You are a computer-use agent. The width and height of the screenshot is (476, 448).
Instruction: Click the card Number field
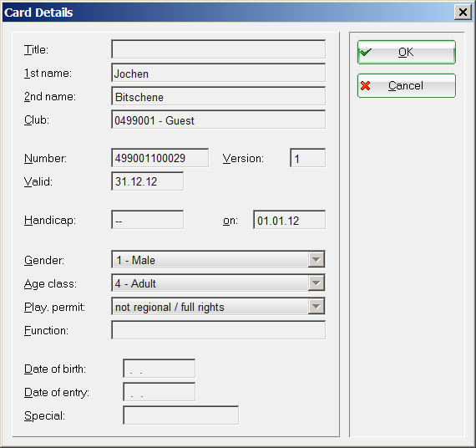[x=160, y=158]
